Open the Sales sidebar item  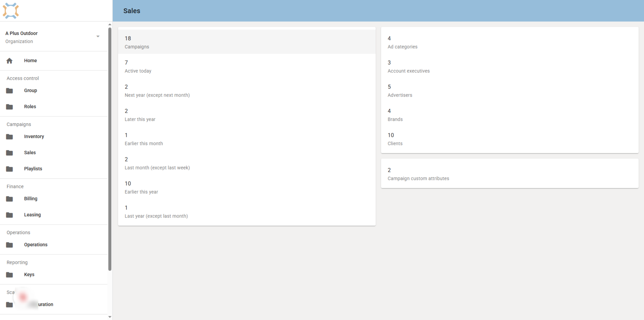[x=30, y=152]
